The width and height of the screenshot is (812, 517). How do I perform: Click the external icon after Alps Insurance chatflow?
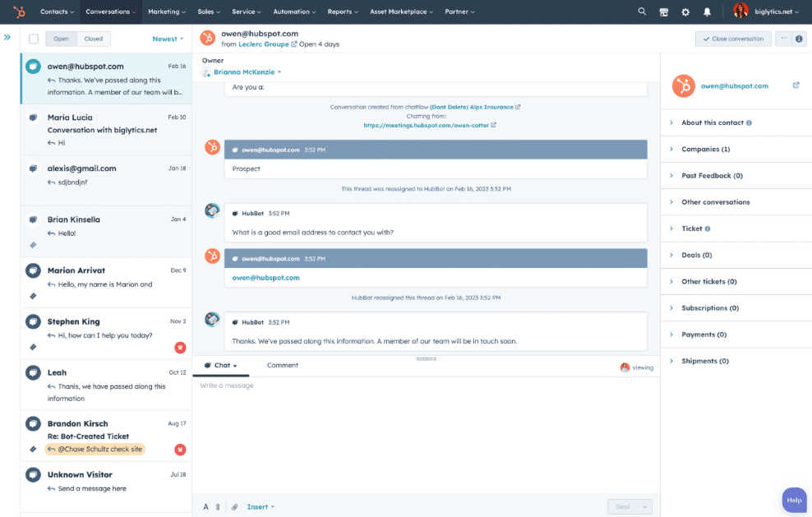517,107
